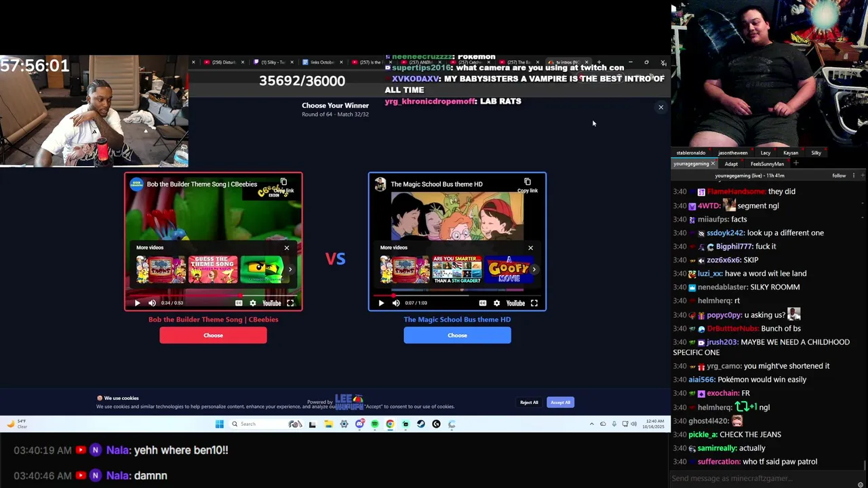Enter fullscreen on Magic School Bus video
The image size is (868, 488).
(534, 303)
